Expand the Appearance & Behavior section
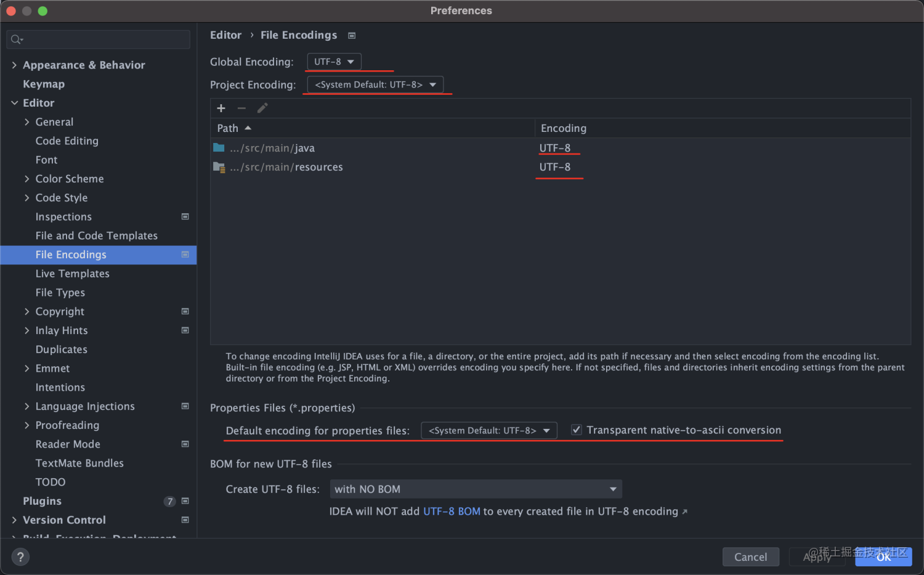This screenshot has width=924, height=575. pos(14,65)
